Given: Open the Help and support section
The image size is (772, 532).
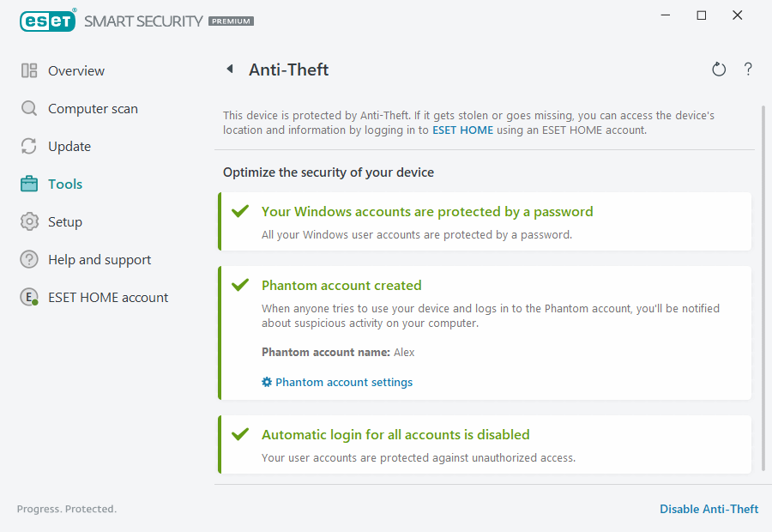Looking at the screenshot, I should [99, 259].
